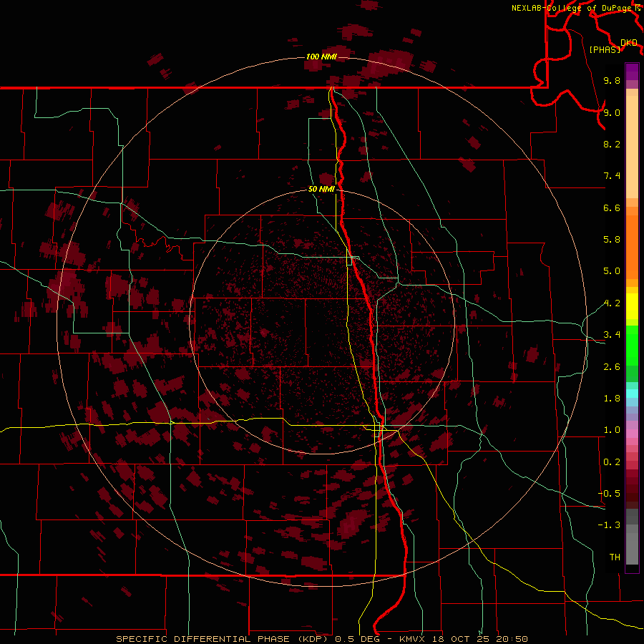The image size is (644, 644).
Task: Pick the pale peach segment of the color bar
Action: [x=632, y=147]
